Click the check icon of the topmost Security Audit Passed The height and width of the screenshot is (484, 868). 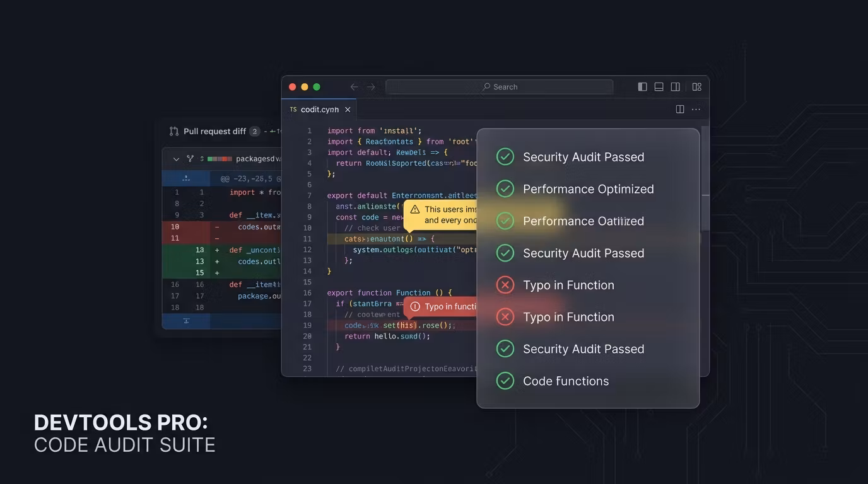[x=505, y=156]
